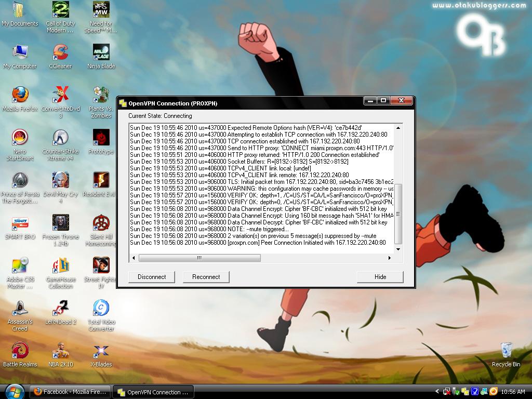Click the Battle Realms desktop icon
Viewport: 532px width, 399px height.
click(20, 355)
